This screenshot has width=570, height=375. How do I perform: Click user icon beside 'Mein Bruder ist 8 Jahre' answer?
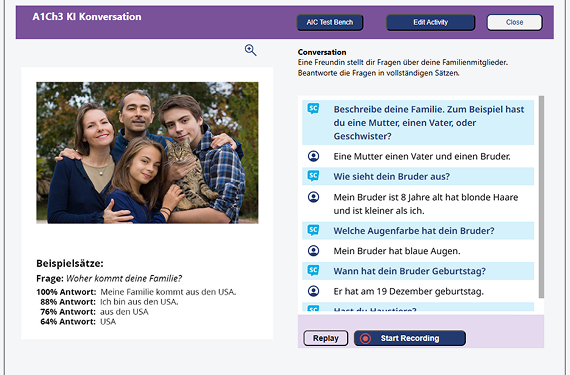tap(313, 197)
